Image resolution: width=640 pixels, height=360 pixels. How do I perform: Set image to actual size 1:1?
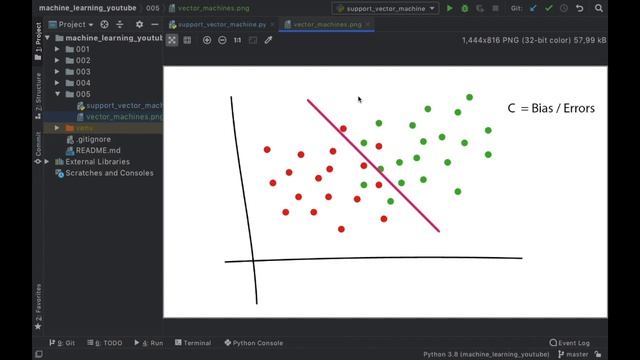point(237,40)
